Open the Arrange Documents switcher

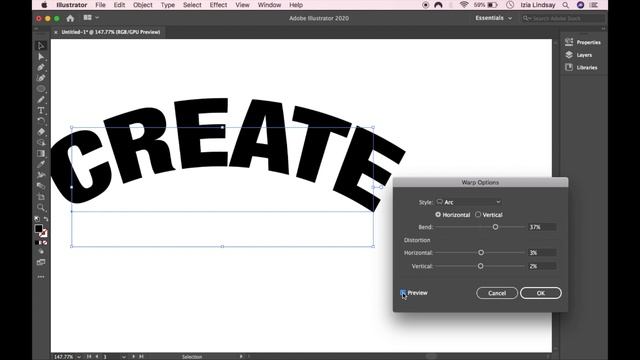[x=87, y=18]
